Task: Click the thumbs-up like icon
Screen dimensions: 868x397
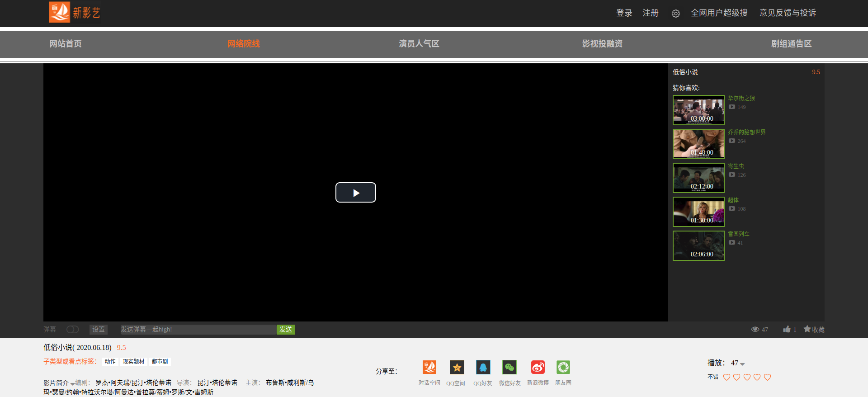Action: pos(787,329)
